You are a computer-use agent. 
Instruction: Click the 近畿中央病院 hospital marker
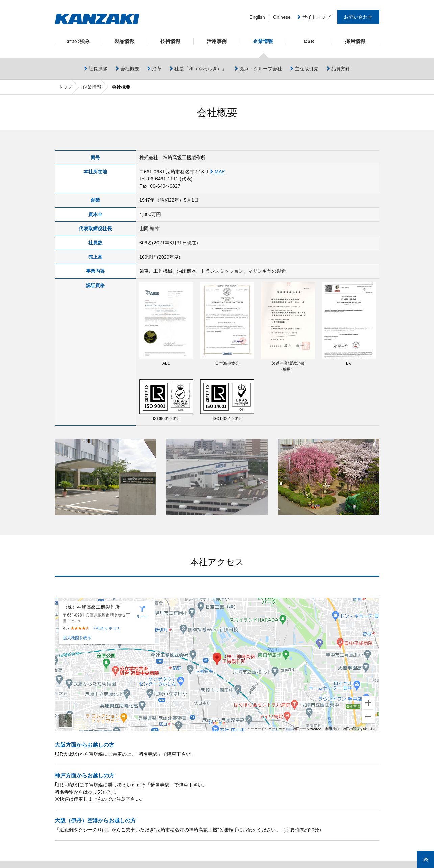tap(115, 670)
